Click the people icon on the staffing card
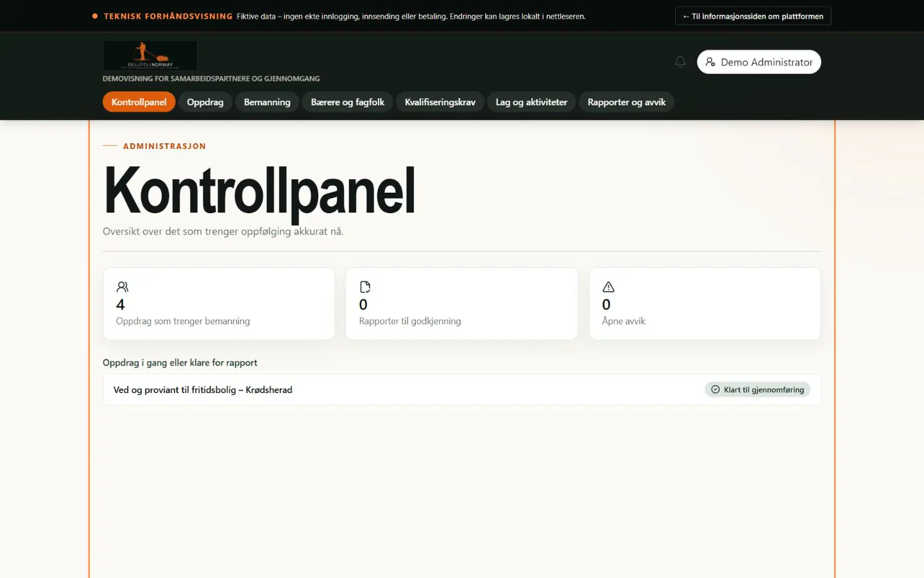924x578 pixels. pos(123,286)
